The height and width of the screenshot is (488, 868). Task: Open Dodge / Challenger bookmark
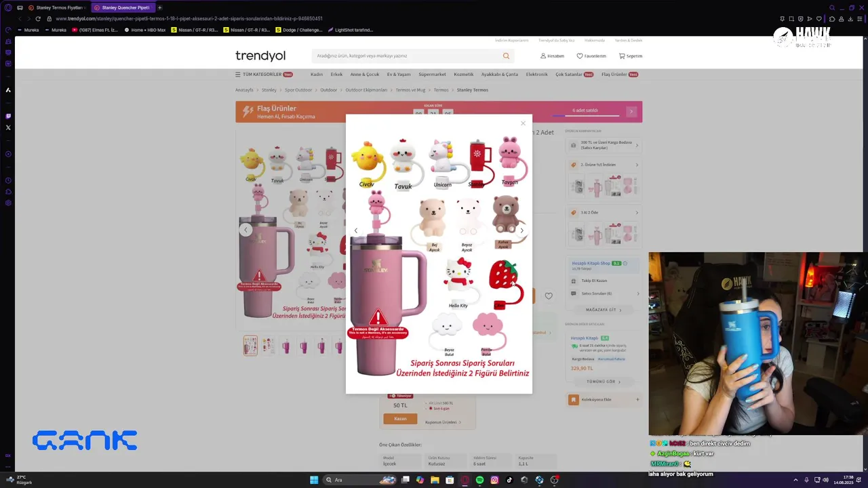pos(300,30)
